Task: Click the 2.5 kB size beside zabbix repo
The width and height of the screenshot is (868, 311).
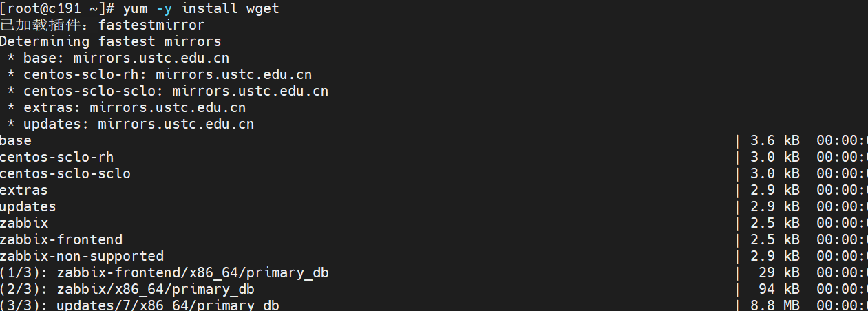Action: click(x=774, y=223)
